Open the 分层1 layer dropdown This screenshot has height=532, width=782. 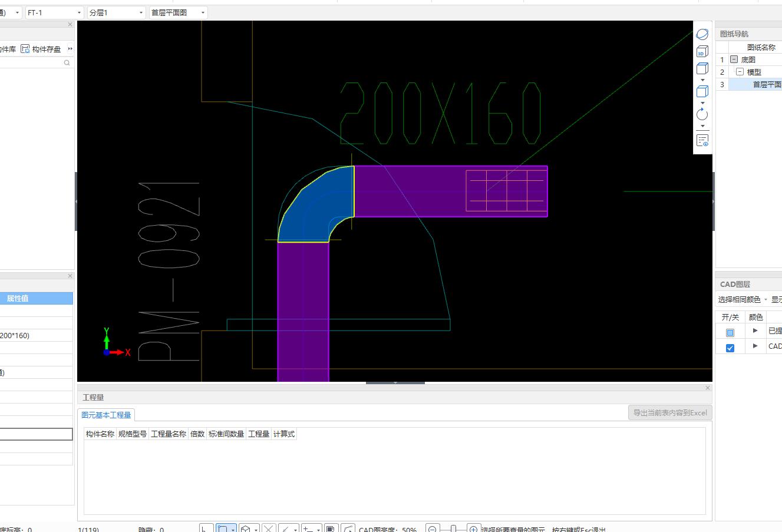tap(116, 12)
